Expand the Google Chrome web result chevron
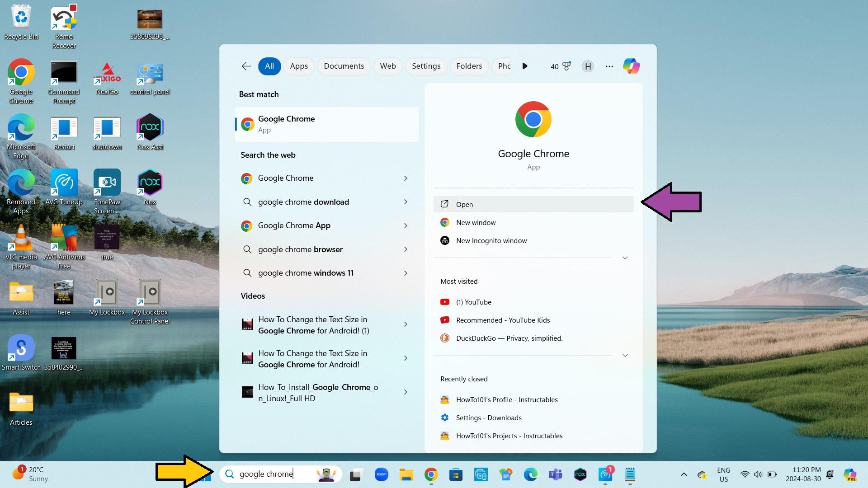Viewport: 868px width, 488px height. [406, 178]
